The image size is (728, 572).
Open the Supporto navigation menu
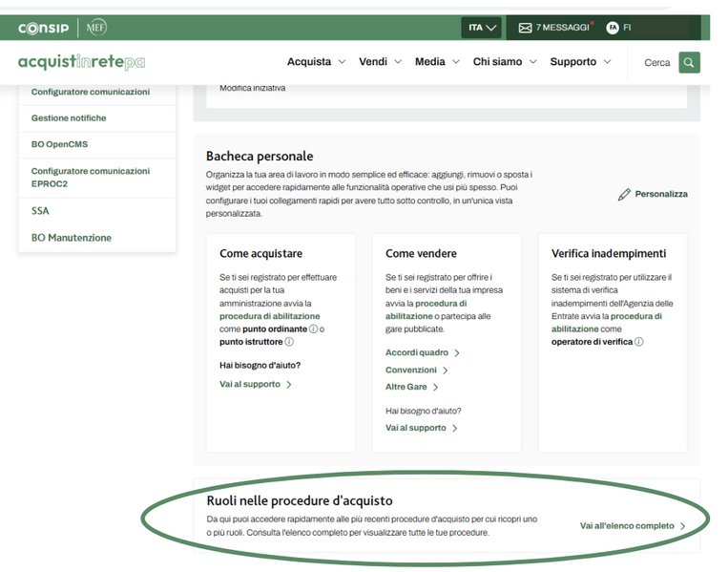(580, 62)
